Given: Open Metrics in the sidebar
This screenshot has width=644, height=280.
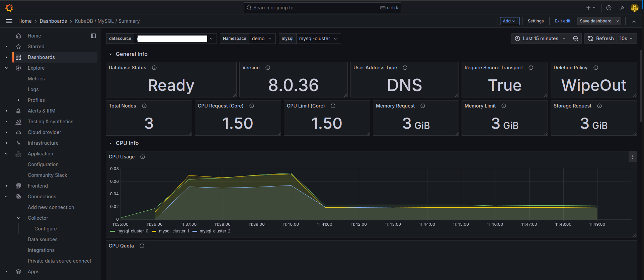Looking at the screenshot, I should click(x=36, y=79).
